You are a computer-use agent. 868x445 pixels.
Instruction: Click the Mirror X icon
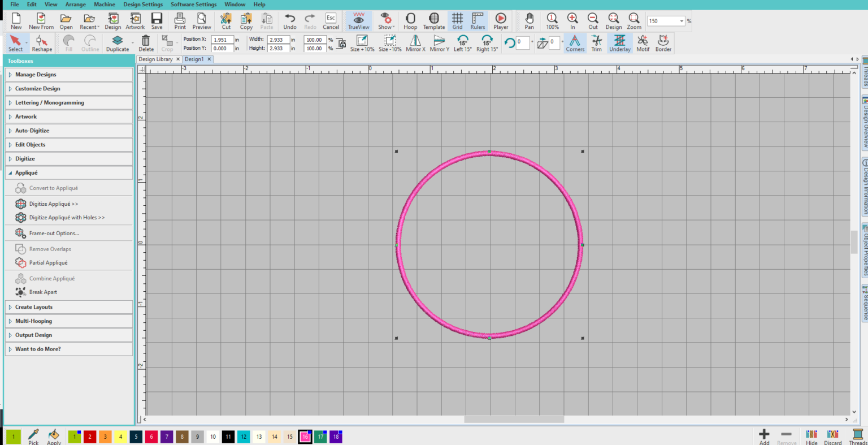[x=415, y=43]
